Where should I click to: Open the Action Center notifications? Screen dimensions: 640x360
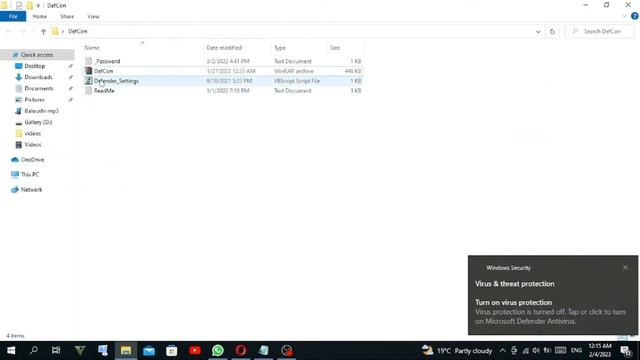(625, 351)
